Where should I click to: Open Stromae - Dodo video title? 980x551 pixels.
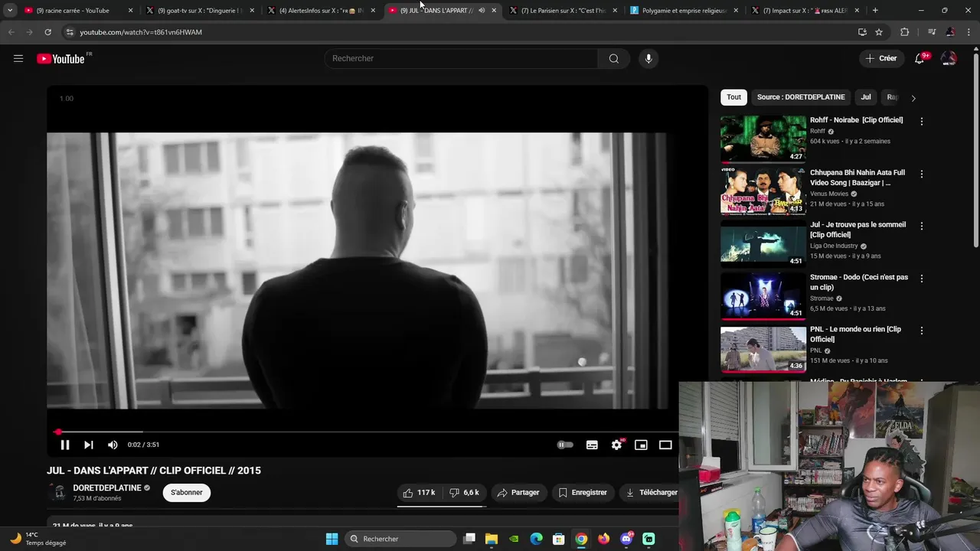(x=859, y=282)
